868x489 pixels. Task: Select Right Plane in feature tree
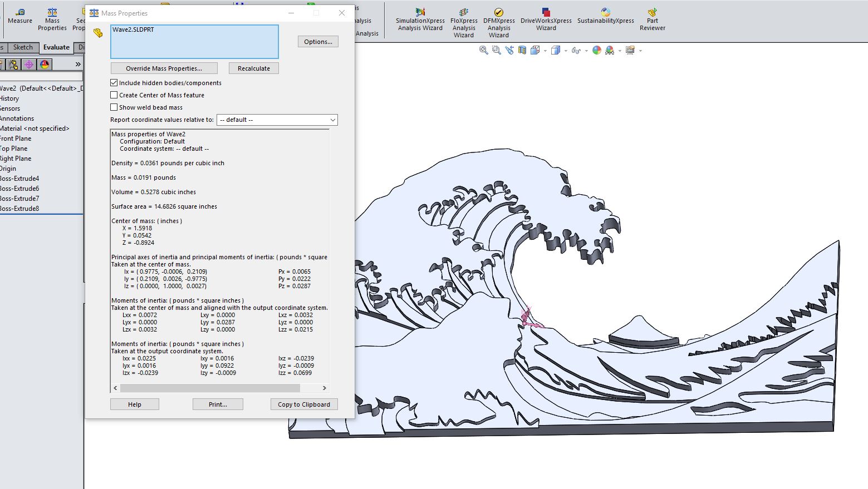[x=16, y=158]
